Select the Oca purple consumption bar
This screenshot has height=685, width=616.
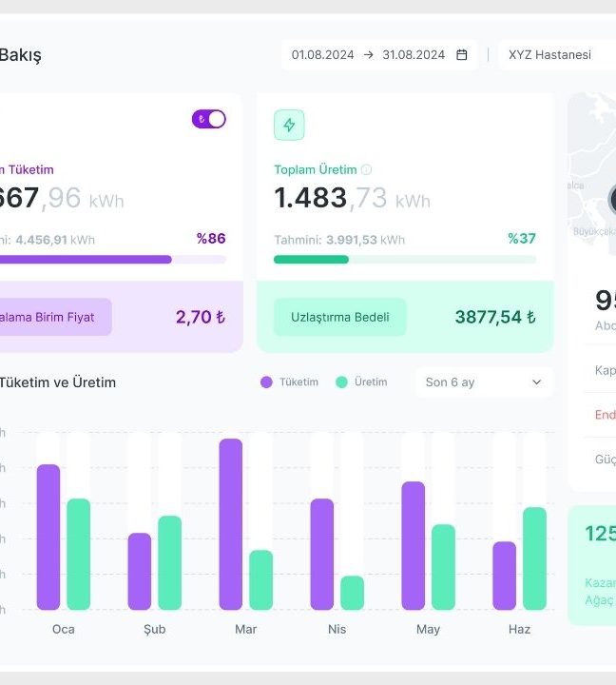click(x=48, y=537)
